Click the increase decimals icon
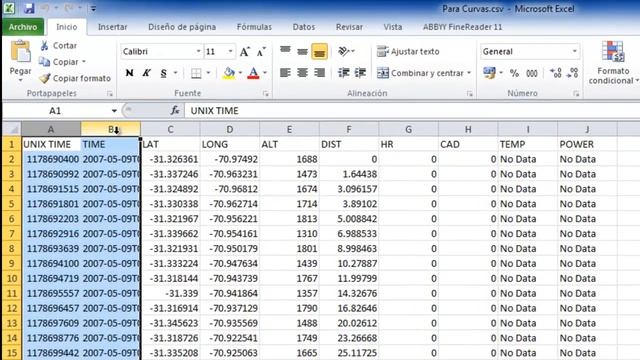640x360 pixels. 556,73
